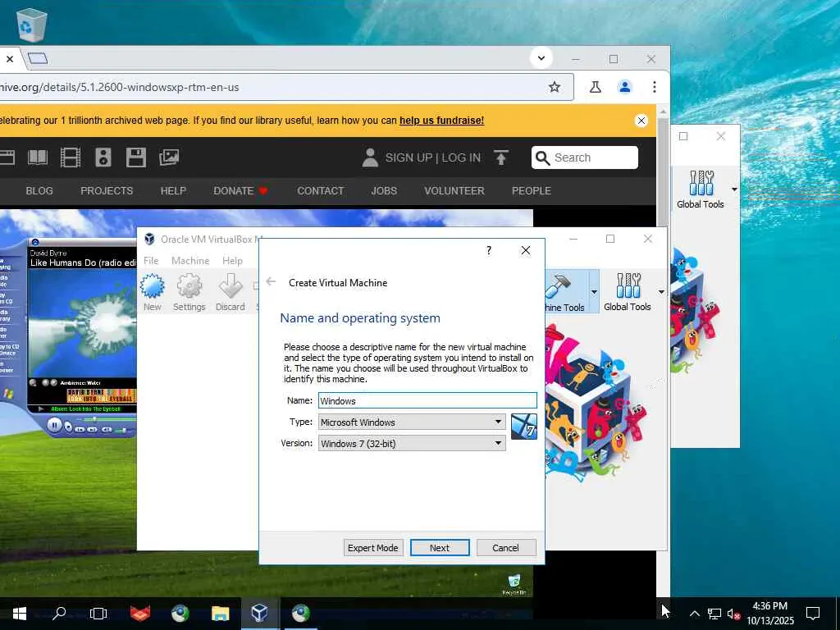The image size is (840, 630).
Task: Open File Explorer from taskbar
Action: pyautogui.click(x=220, y=614)
